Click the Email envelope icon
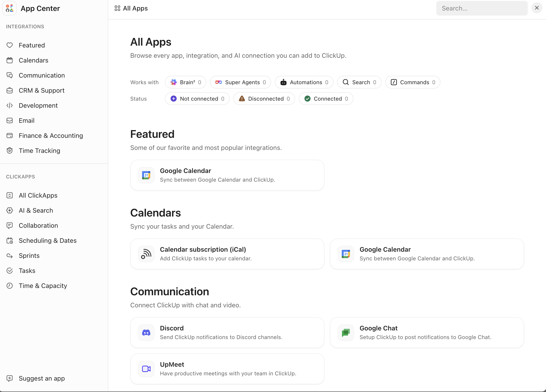 point(10,120)
